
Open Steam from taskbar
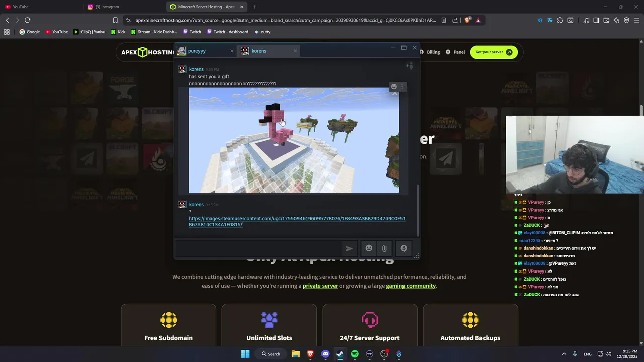(340, 354)
